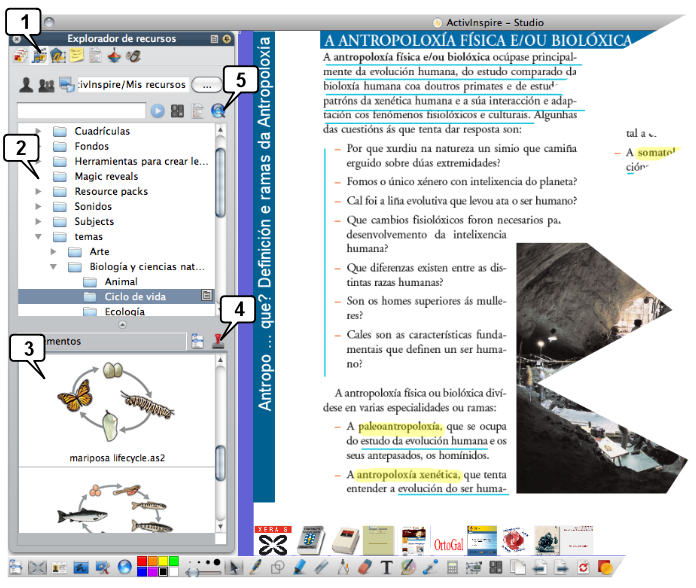This screenshot has width=696, height=588.
Task: Select the Shared Resources two-people icon
Action: pyautogui.click(x=44, y=85)
